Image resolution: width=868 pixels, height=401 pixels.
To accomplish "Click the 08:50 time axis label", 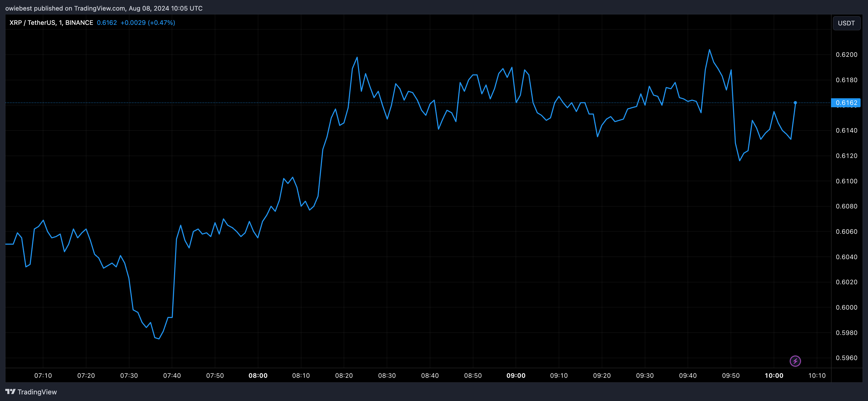I will [473, 375].
